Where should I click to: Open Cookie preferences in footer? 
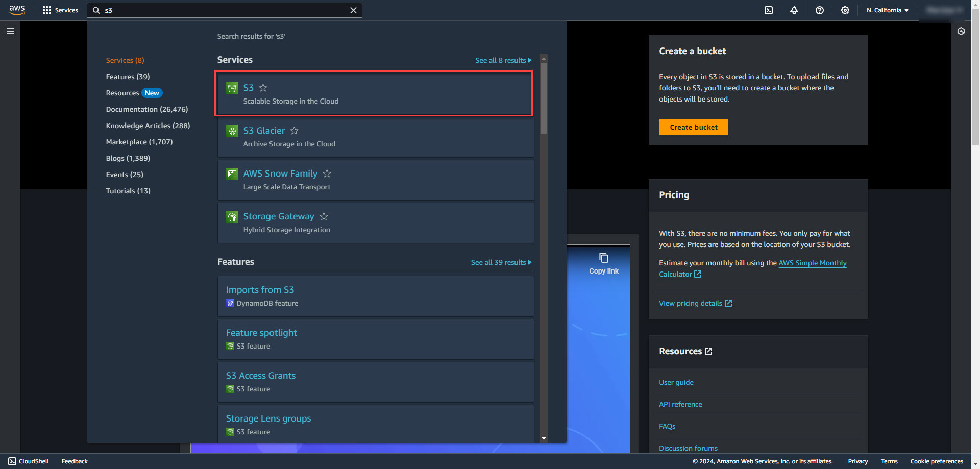937,461
